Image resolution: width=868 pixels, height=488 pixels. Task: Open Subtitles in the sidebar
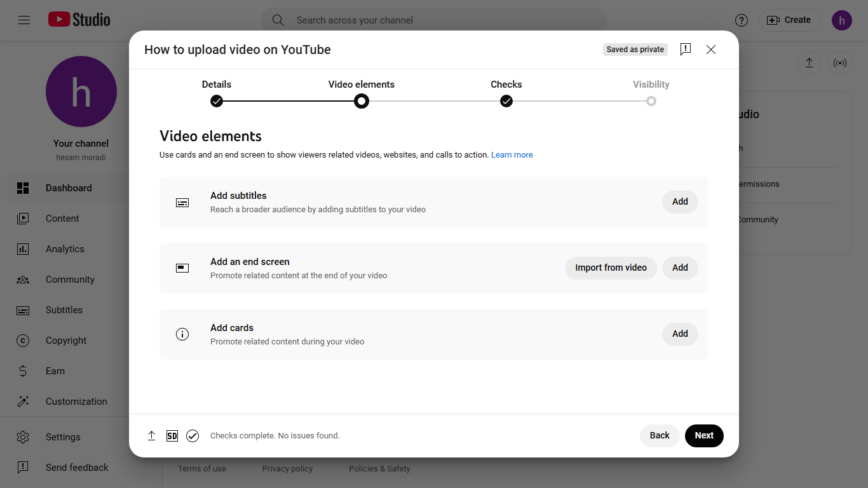pyautogui.click(x=64, y=310)
